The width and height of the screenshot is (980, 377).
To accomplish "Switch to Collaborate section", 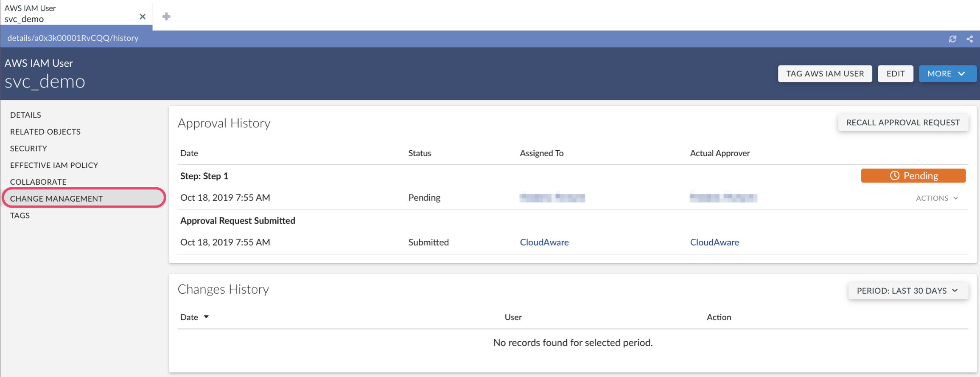I will [x=38, y=182].
